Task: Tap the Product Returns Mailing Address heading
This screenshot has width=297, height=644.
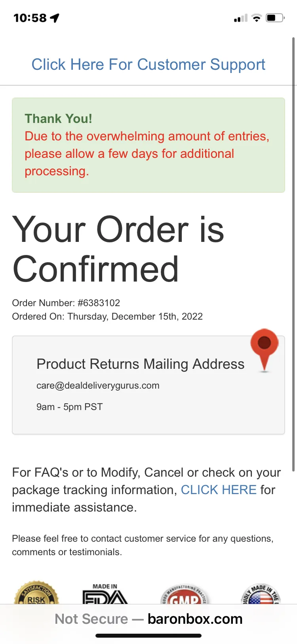Action: (141, 364)
